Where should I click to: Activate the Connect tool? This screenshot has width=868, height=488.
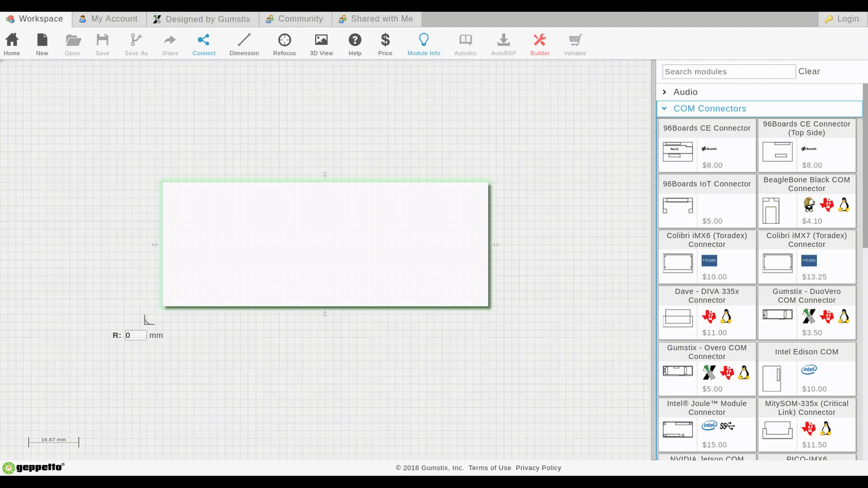coord(204,44)
